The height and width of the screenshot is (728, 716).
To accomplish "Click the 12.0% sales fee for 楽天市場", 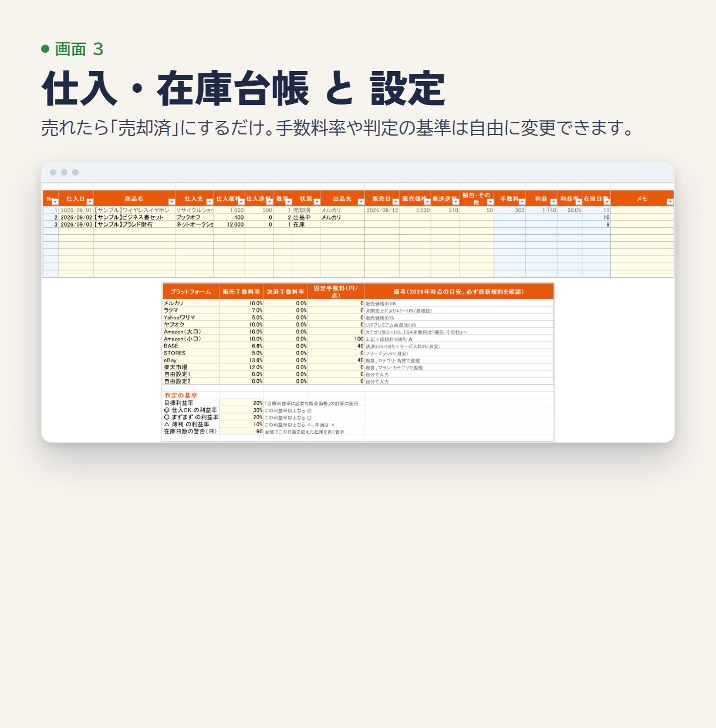I will (x=242, y=367).
